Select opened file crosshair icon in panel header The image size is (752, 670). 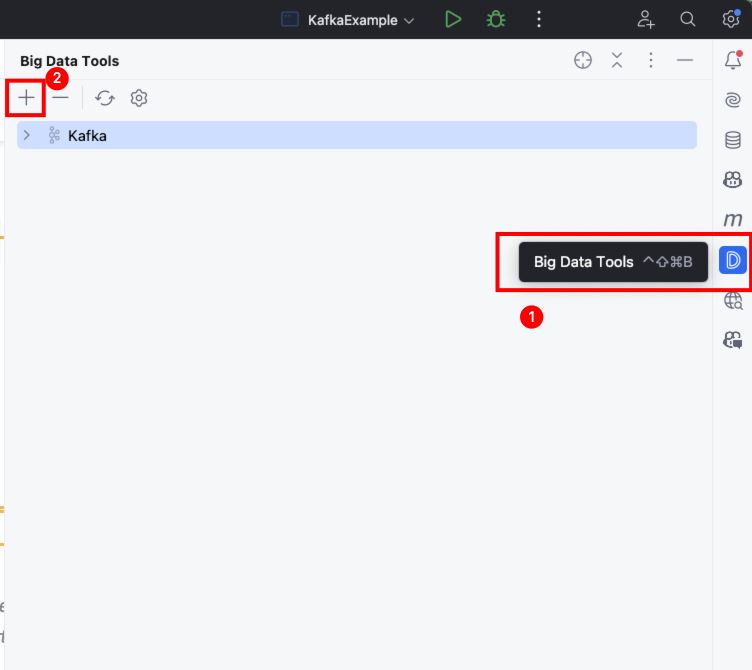click(583, 60)
